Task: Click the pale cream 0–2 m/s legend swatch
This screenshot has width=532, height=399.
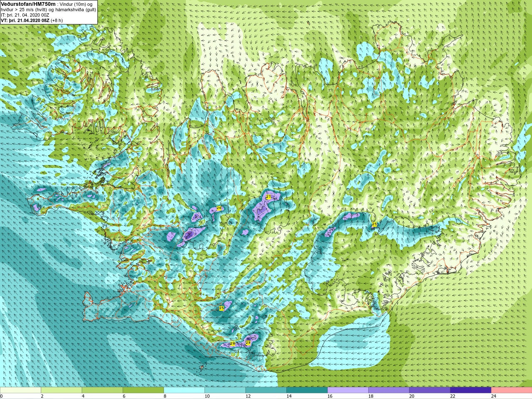Action: [20, 390]
